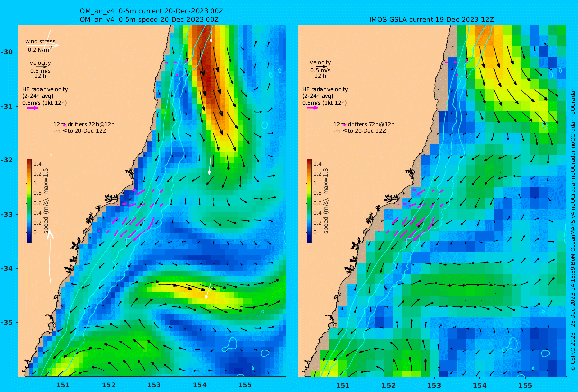Click the '0.5 m/s' velocity value in left panel
Screen dimensions: 578x392
click(40, 71)
